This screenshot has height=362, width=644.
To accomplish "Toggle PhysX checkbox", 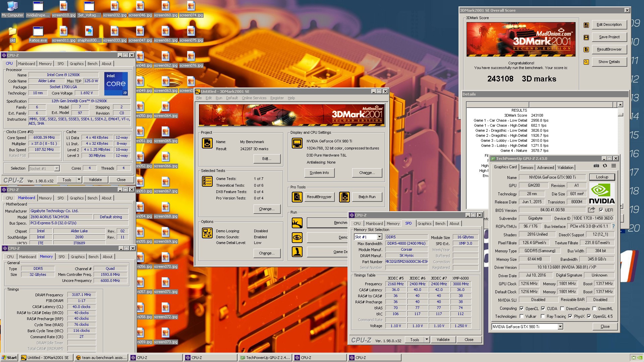I will coord(570,316).
